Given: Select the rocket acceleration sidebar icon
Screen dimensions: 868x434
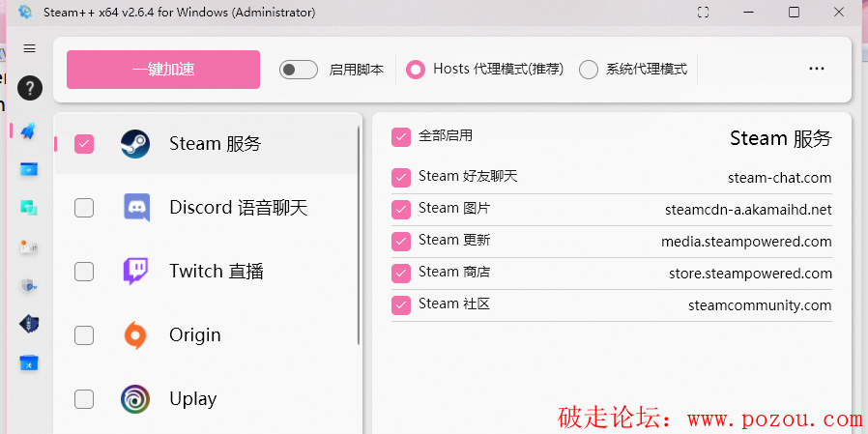Looking at the screenshot, I should coord(29,130).
